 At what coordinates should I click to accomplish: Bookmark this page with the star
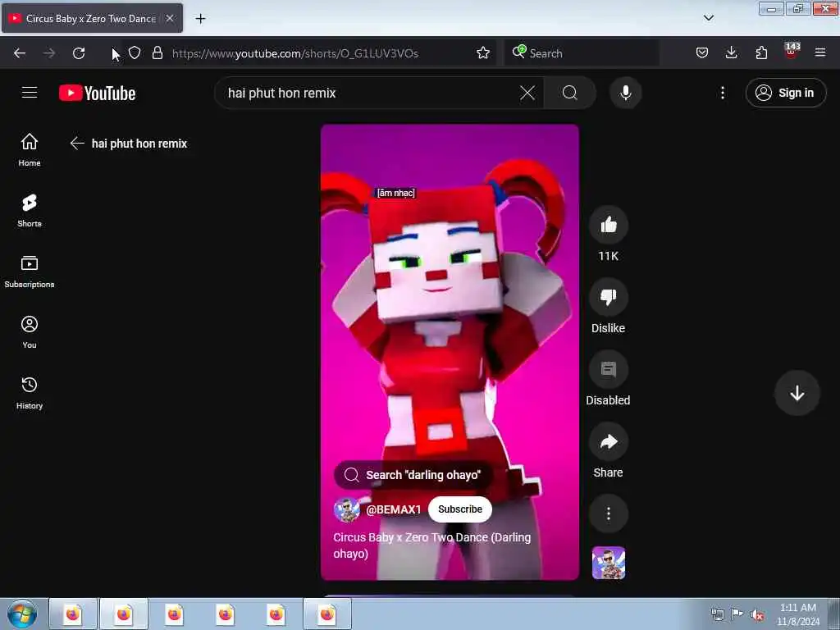pos(482,53)
